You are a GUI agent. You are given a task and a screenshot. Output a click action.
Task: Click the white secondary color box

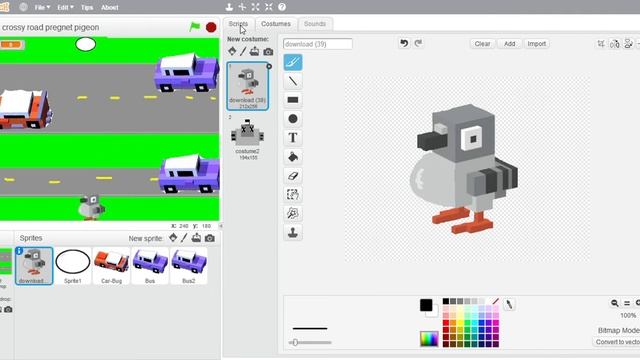coord(433,312)
